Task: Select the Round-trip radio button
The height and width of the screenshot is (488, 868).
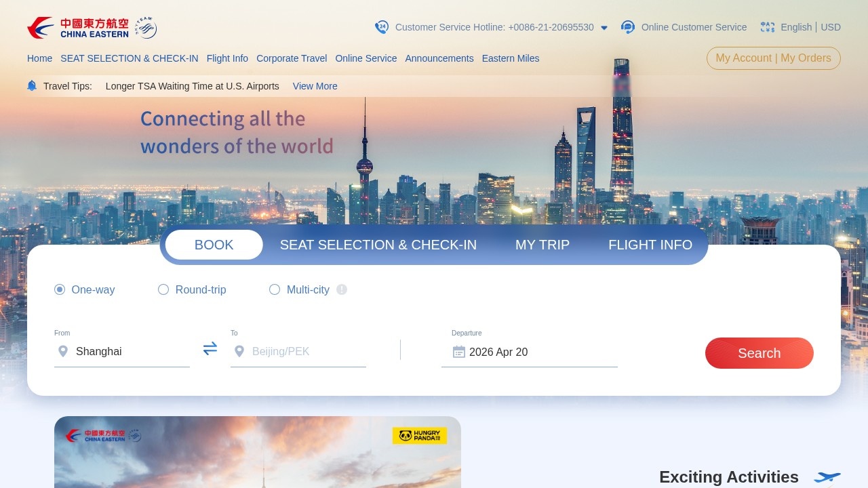Action: tap(163, 289)
